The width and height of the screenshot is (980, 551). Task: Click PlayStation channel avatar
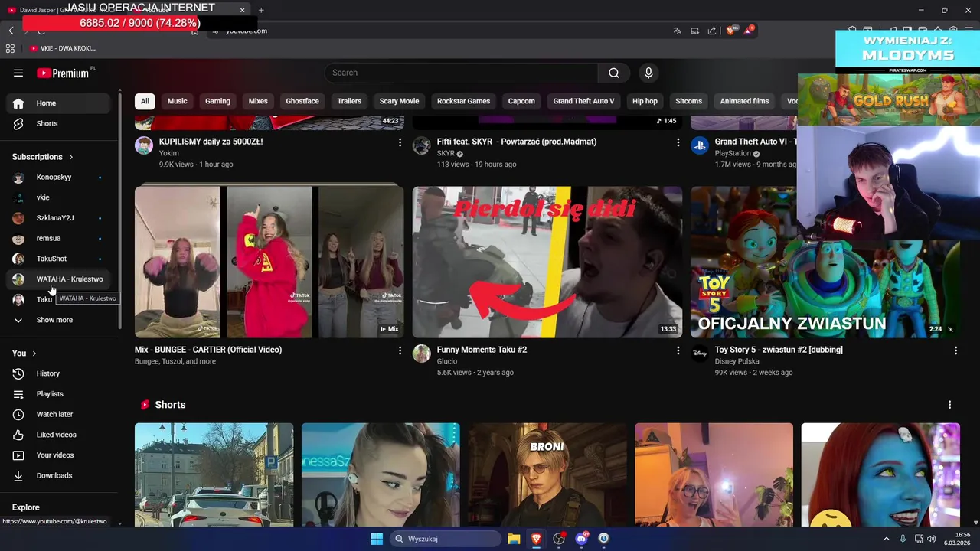(x=700, y=145)
